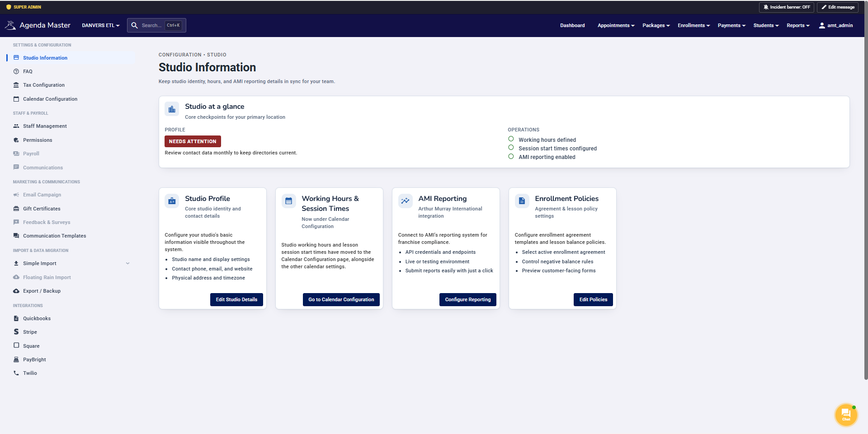Click the Configure Reporting button
Image resolution: width=868 pixels, height=434 pixels.
468,299
